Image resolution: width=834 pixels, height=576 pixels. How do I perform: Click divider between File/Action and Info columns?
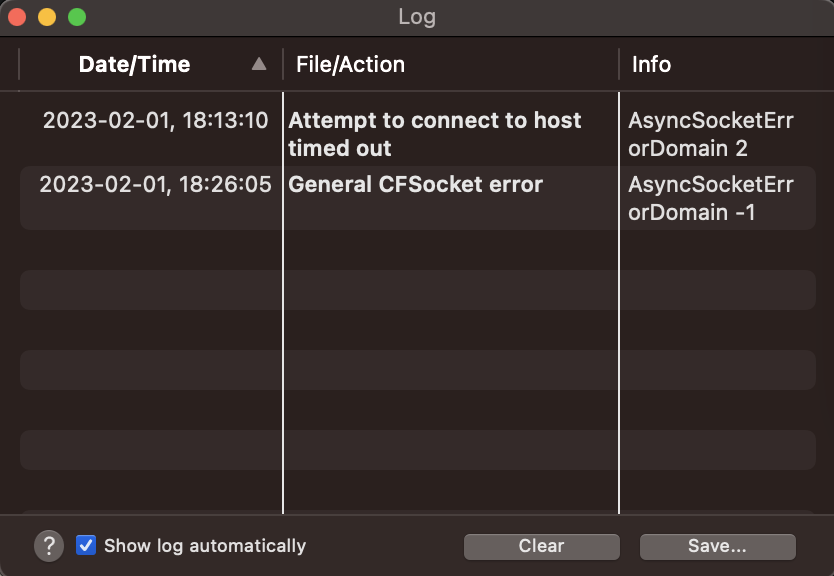pyautogui.click(x=619, y=64)
